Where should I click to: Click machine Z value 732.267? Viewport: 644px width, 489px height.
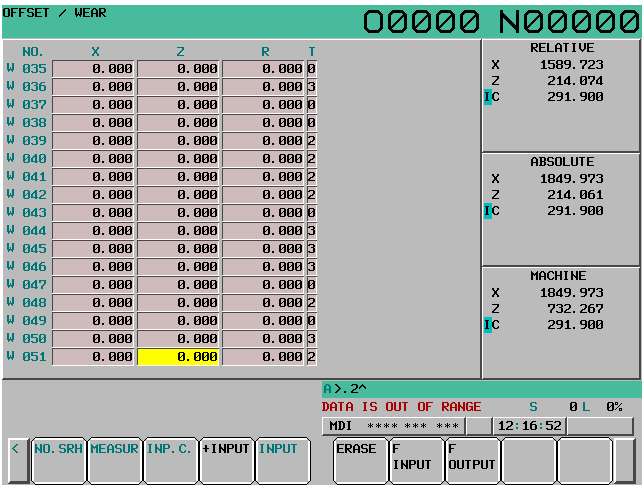click(x=575, y=309)
